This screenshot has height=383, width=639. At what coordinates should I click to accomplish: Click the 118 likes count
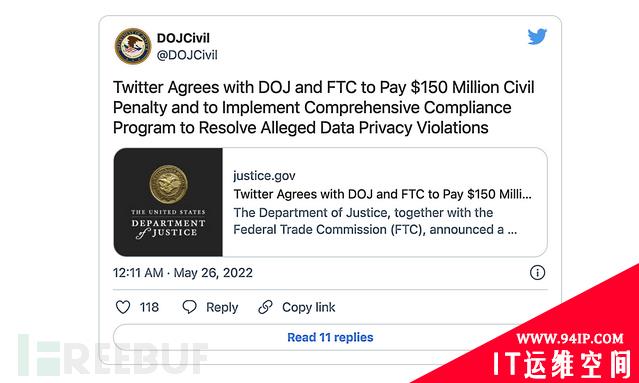149,307
